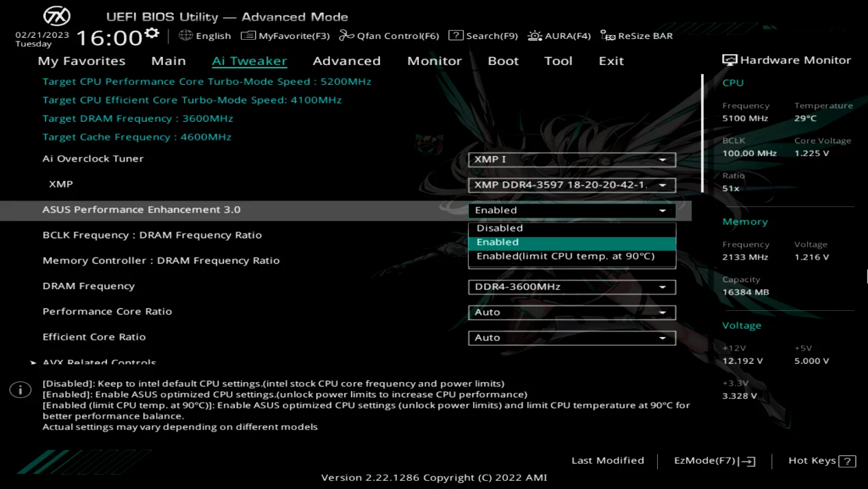The image size is (868, 489).
Task: Click the ReSize BAR icon
Action: pyautogui.click(x=607, y=36)
